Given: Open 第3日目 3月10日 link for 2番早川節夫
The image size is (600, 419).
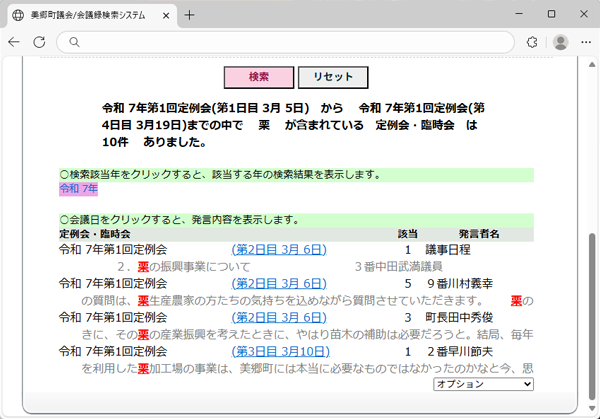Looking at the screenshot, I should point(280,351).
